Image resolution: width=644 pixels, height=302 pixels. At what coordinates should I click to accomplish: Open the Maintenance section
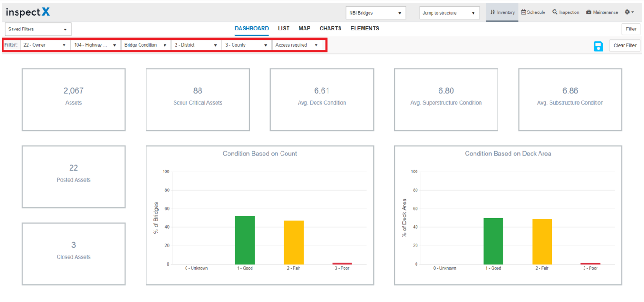click(602, 12)
